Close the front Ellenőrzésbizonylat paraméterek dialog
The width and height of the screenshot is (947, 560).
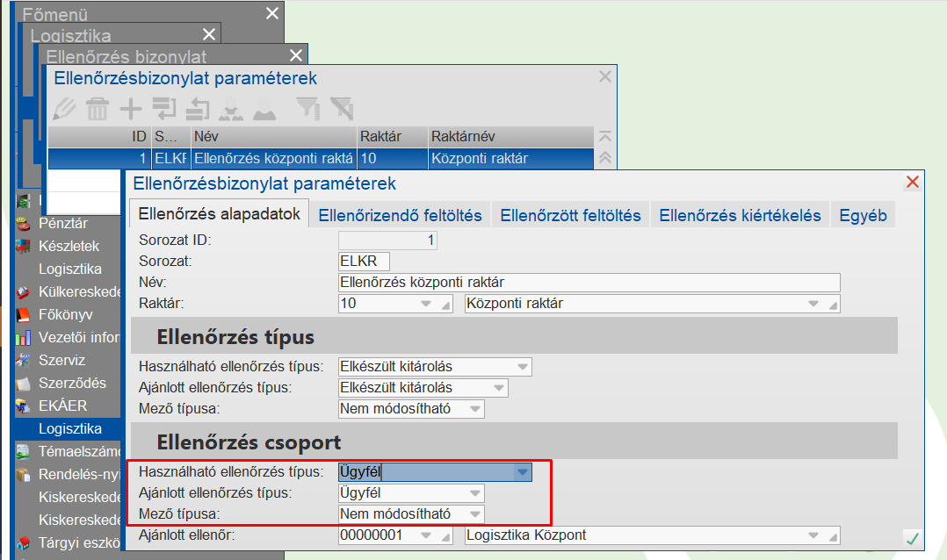coord(913,182)
